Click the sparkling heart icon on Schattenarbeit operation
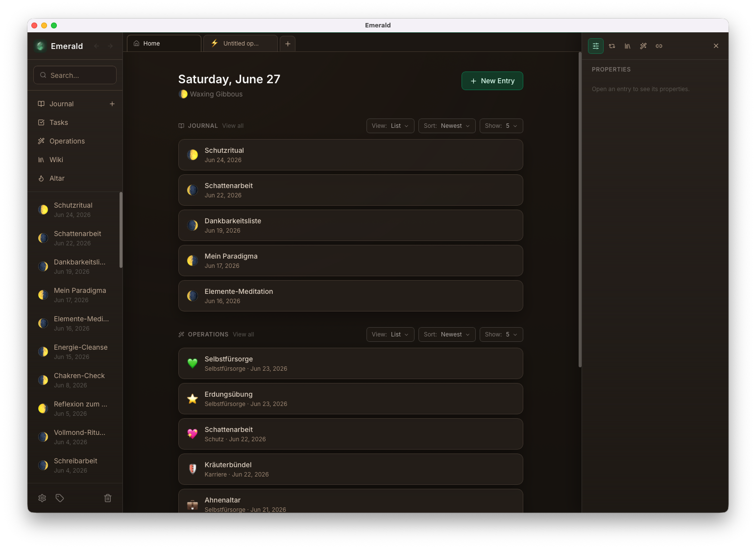756x549 pixels. point(193,434)
